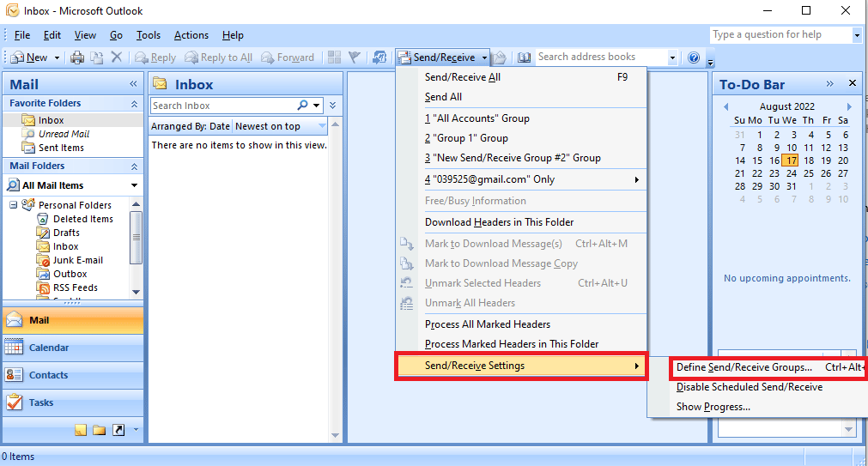The width and height of the screenshot is (868, 466).
Task: Collapse the Personal Folders tree node
Action: (13, 205)
